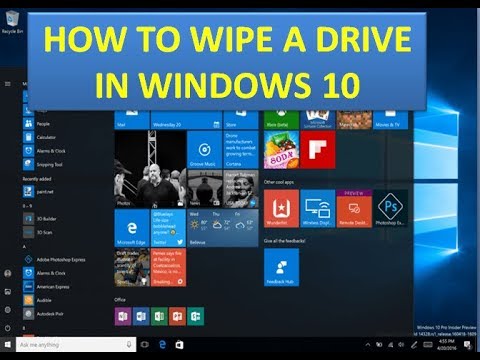The height and width of the screenshot is (360, 480).
Task: Open the taskbar clock and date
Action: (446, 344)
